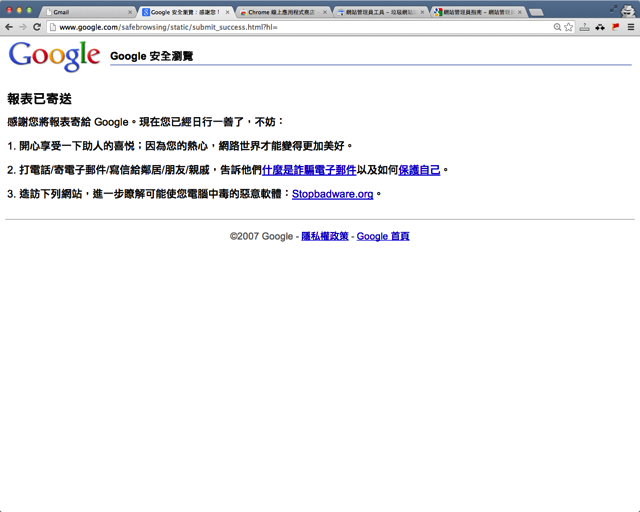This screenshot has height=512, width=640.
Task: Click the ©2007 Google footer text
Action: (261, 236)
